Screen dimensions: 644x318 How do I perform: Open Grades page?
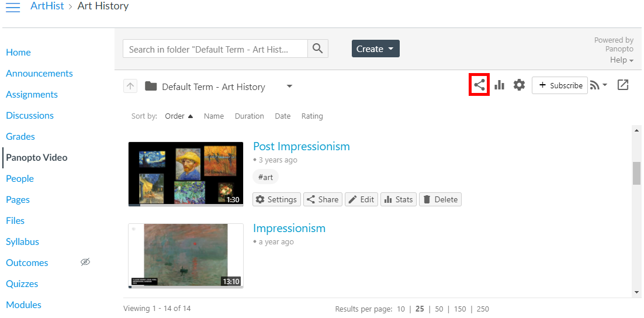click(x=20, y=136)
